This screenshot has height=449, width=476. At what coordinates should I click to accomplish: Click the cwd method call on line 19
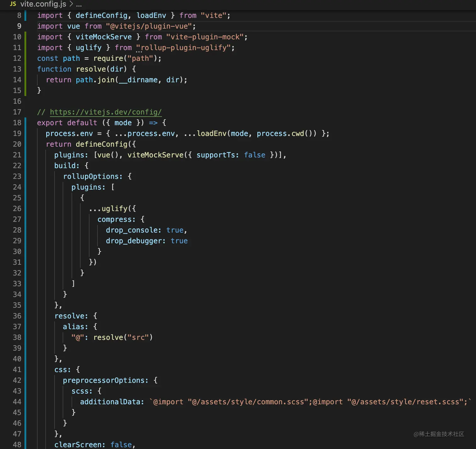coord(297,133)
